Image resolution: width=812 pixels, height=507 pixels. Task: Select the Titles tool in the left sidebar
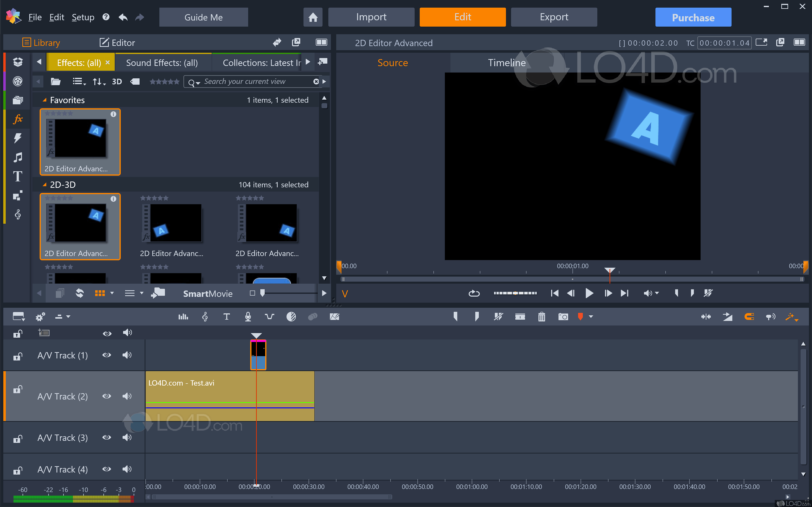click(x=18, y=176)
